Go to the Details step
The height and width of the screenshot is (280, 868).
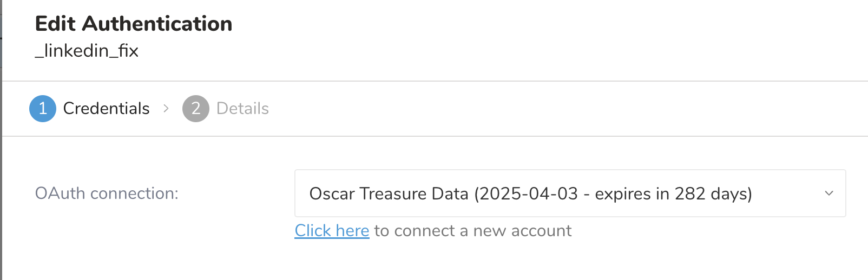click(242, 109)
